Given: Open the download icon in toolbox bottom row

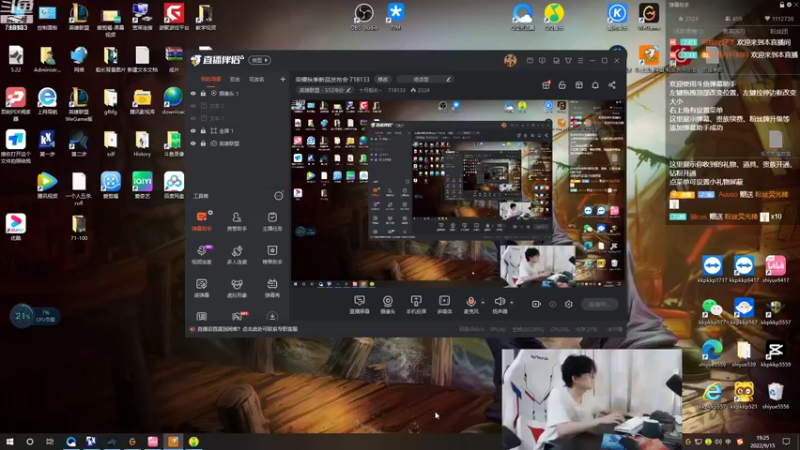Looking at the screenshot, I should click(x=272, y=317).
